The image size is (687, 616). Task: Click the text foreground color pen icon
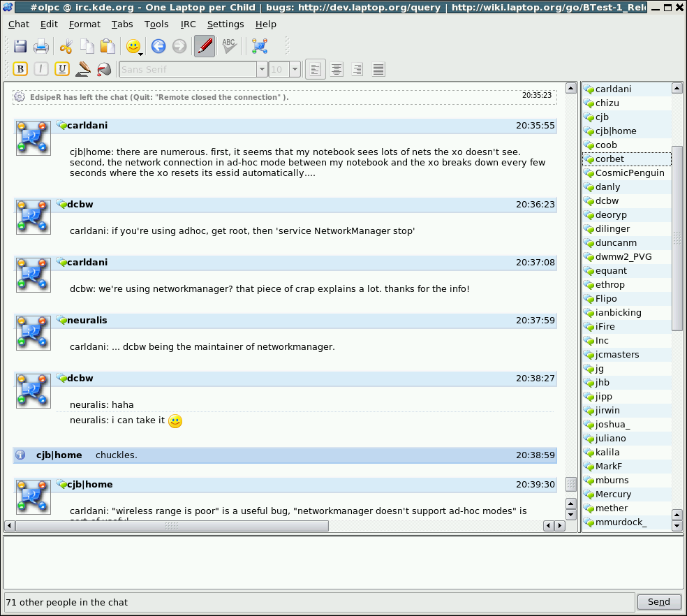click(84, 69)
